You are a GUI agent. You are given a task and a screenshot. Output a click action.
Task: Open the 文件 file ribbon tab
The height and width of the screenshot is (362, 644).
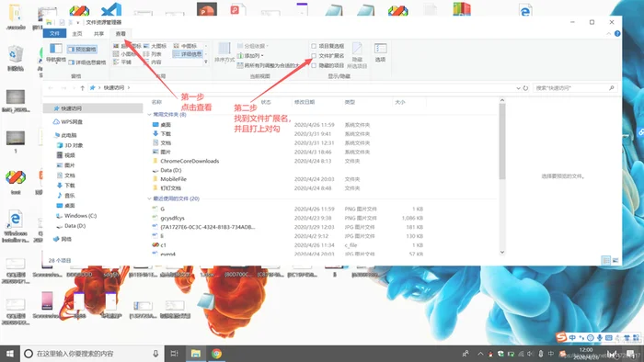(54, 34)
